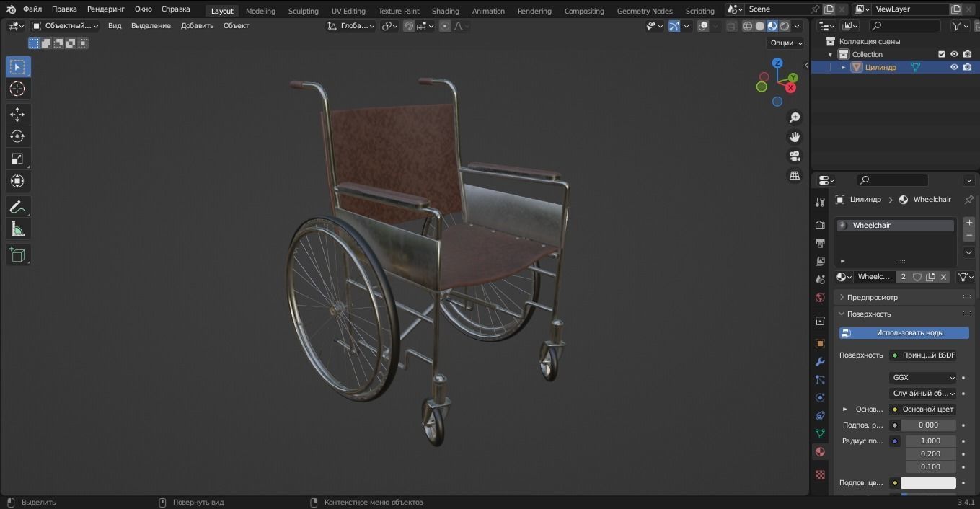Toggle Collection exclude checkbox in outliner

pos(941,54)
